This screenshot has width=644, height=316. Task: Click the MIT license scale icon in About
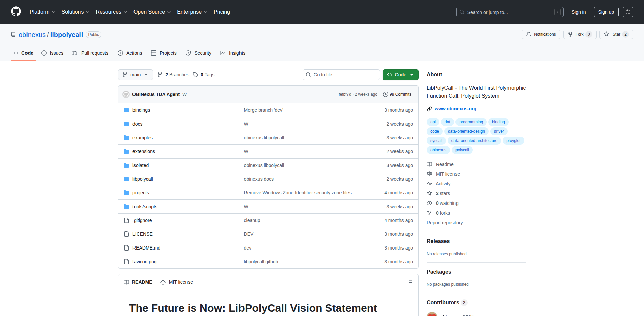tap(429, 174)
